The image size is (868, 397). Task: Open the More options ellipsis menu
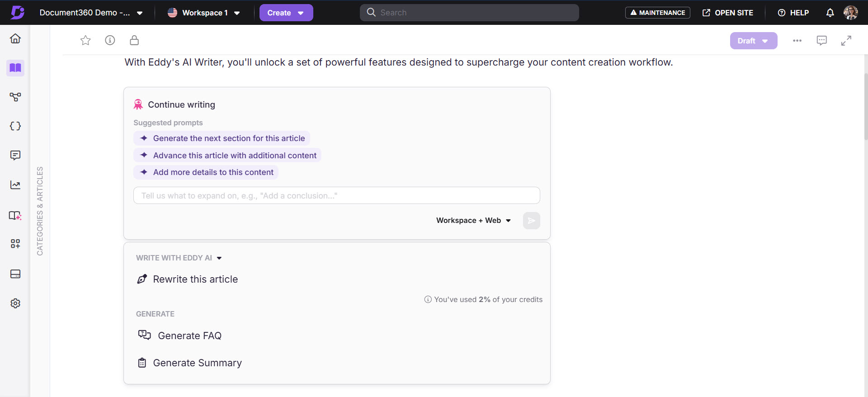pos(797,41)
